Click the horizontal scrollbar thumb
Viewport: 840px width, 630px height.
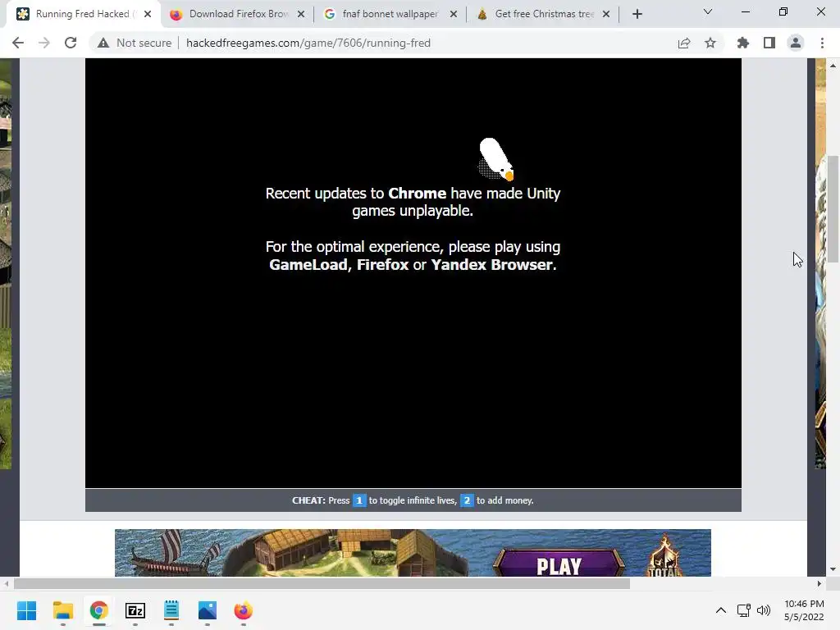[x=322, y=583]
